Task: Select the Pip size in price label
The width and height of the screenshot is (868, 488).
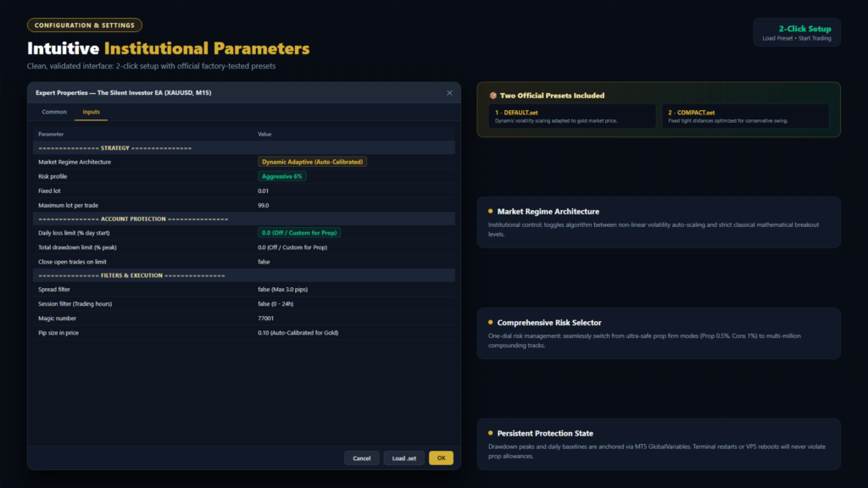Action: click(58, 332)
